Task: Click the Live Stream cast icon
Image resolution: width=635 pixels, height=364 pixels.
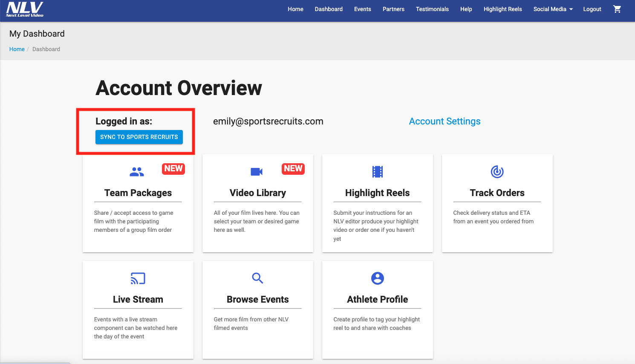Action: (138, 278)
